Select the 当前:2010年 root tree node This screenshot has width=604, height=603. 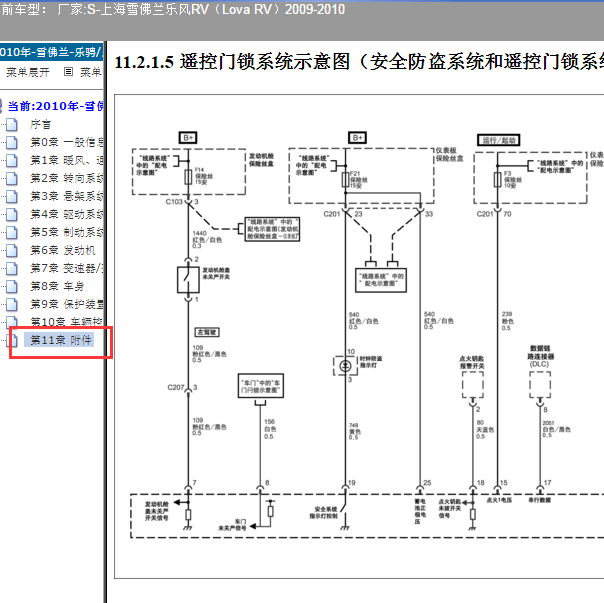(55, 106)
